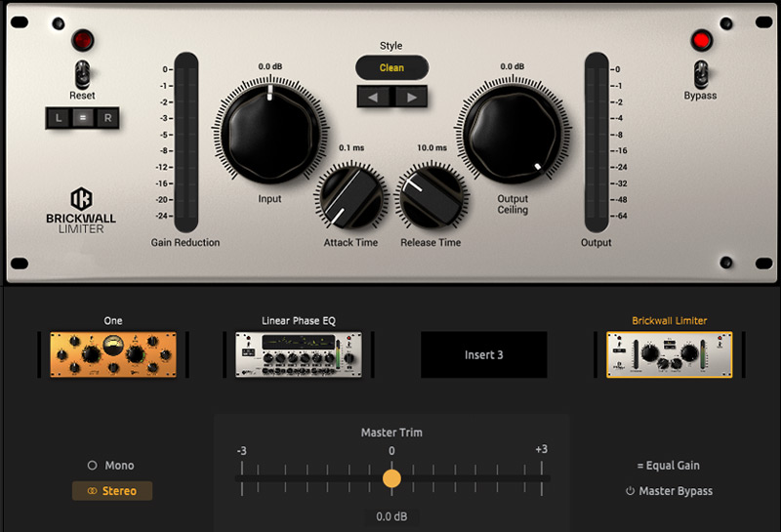Screen dimensions: 781x532
Task: Click the channel link equals button
Action: click(82, 117)
